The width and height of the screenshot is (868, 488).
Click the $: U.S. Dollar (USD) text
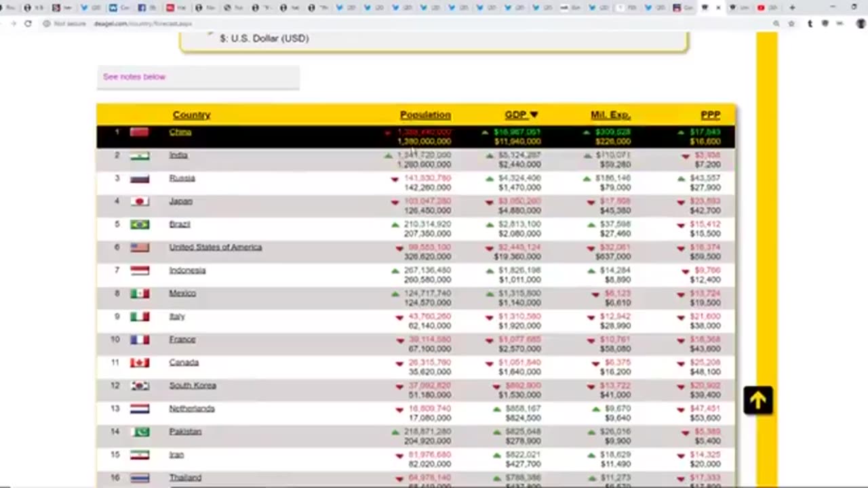click(264, 39)
